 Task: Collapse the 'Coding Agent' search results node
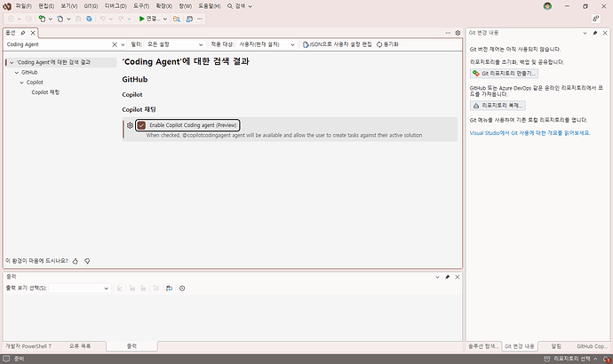point(12,62)
